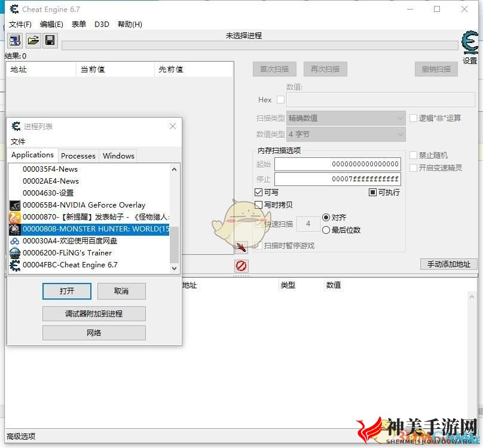Select the 最后位数 radio button
This screenshot has width=483, height=448.
tap(326, 230)
